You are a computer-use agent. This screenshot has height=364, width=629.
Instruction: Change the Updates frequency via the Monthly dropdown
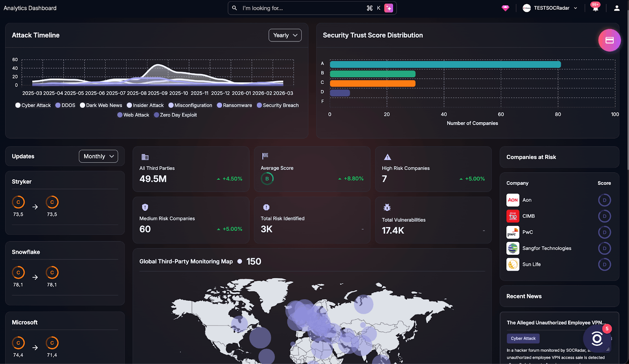click(98, 156)
